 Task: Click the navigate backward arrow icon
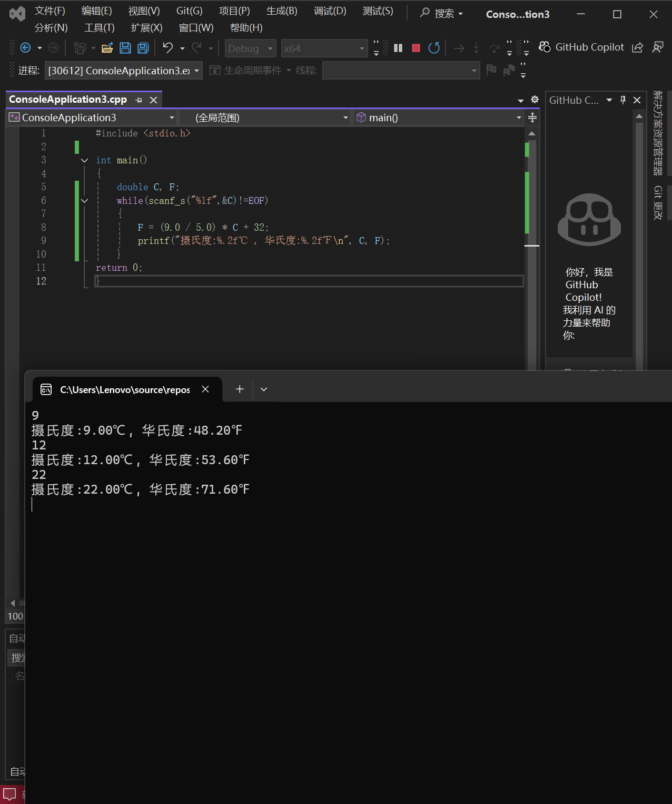25,48
